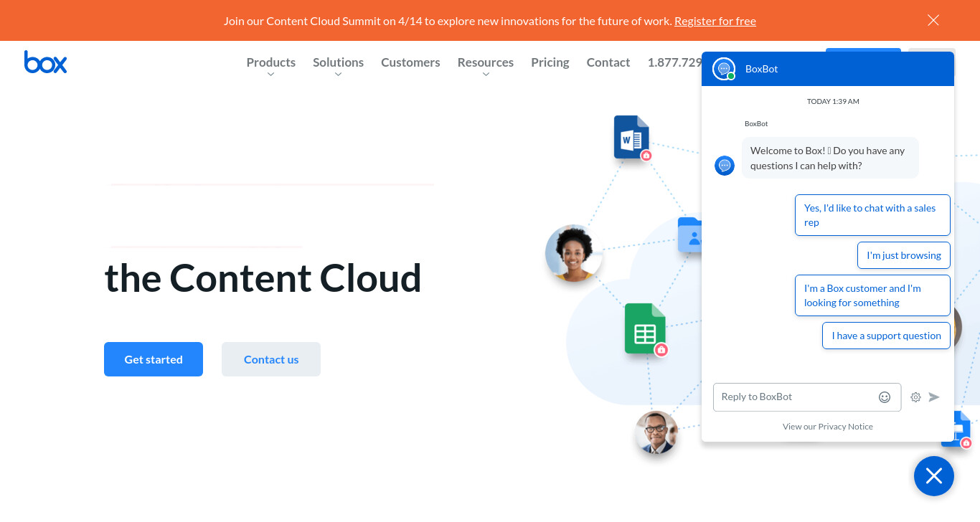The image size is (980, 522).
Task: Open the emoji picker in chat
Action: pos(885,397)
